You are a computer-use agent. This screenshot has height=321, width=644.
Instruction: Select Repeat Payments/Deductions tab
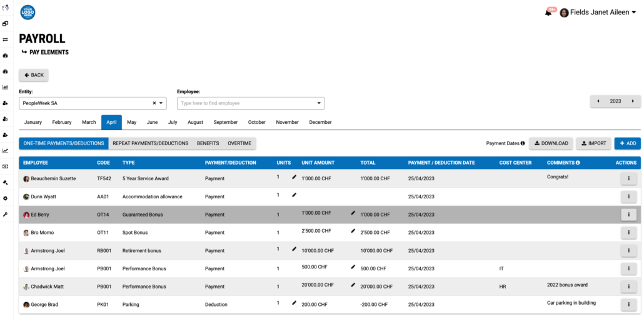coord(150,143)
